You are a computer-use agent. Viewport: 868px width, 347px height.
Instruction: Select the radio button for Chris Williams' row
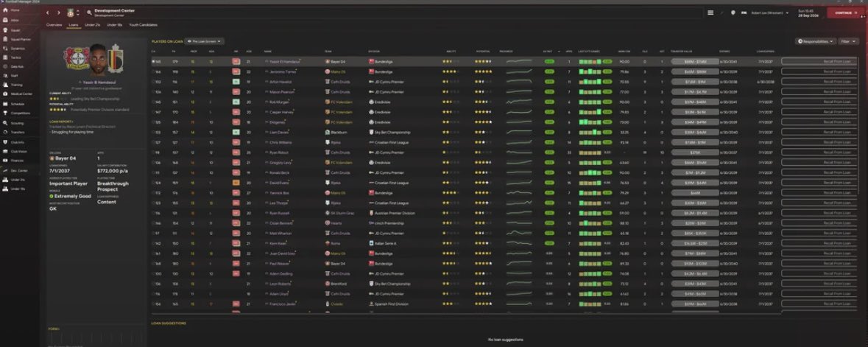153,142
